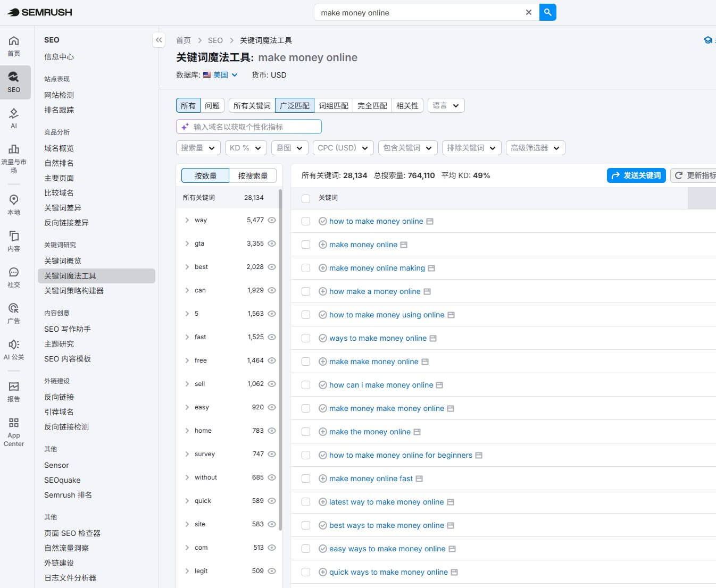This screenshot has width=716, height=588.
Task: Click the sparkle icon in domain input
Action: coord(185,127)
